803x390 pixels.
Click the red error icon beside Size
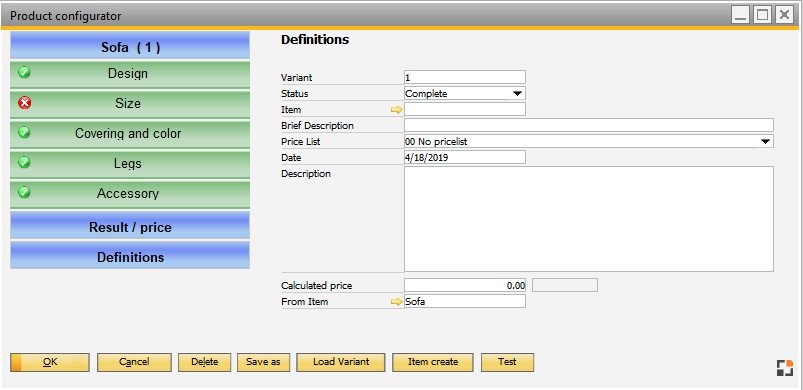tap(24, 103)
